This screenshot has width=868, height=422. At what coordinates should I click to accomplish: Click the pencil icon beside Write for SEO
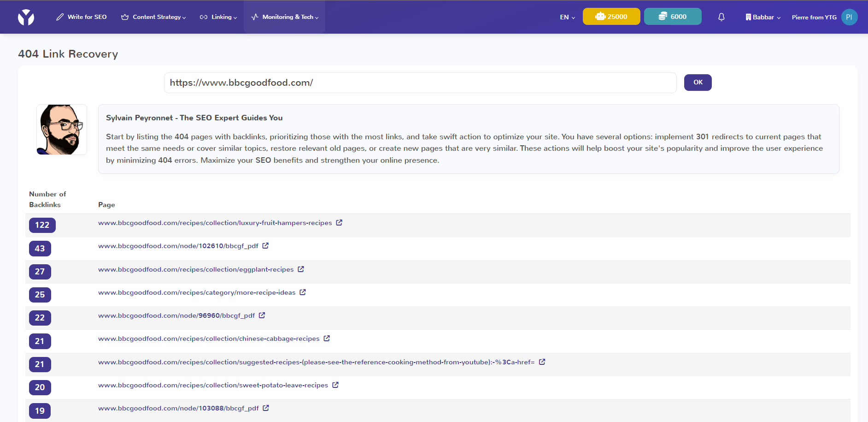click(x=60, y=17)
